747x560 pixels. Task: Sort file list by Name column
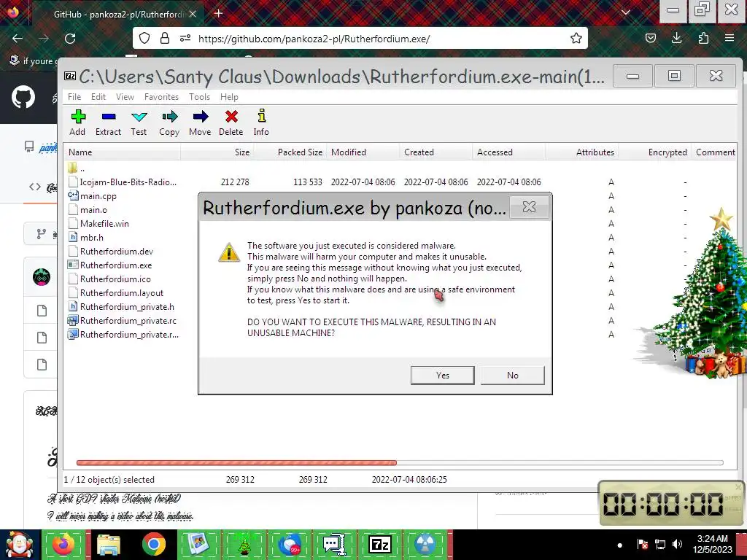pyautogui.click(x=123, y=152)
